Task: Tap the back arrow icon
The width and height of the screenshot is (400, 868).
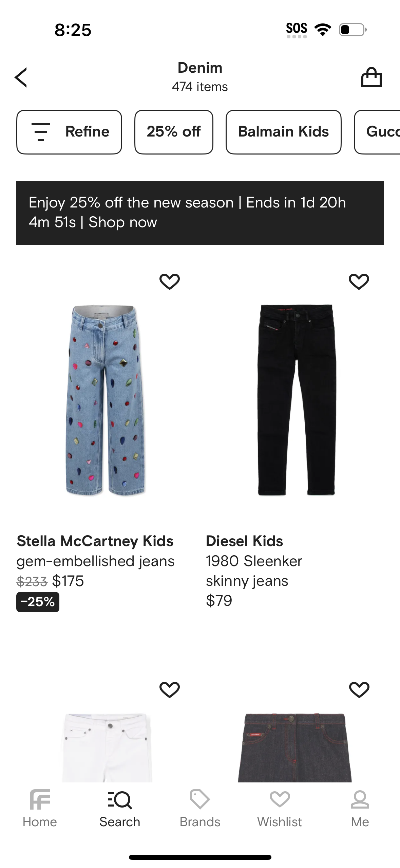Action: (x=21, y=77)
